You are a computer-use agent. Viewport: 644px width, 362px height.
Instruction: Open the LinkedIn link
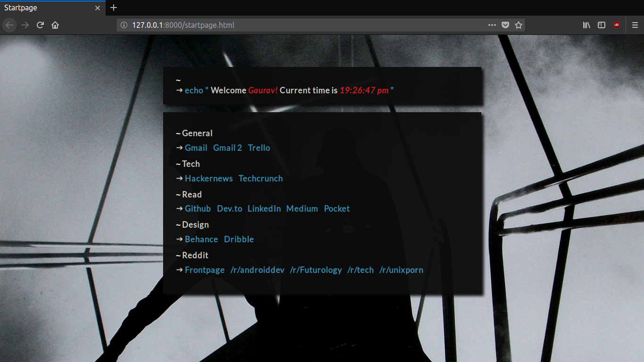[264, 208]
